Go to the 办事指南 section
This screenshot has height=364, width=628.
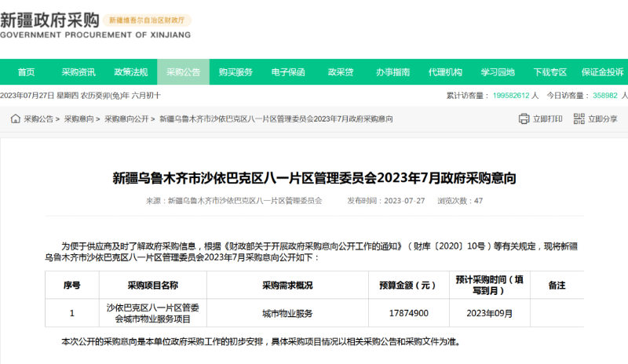coord(392,72)
